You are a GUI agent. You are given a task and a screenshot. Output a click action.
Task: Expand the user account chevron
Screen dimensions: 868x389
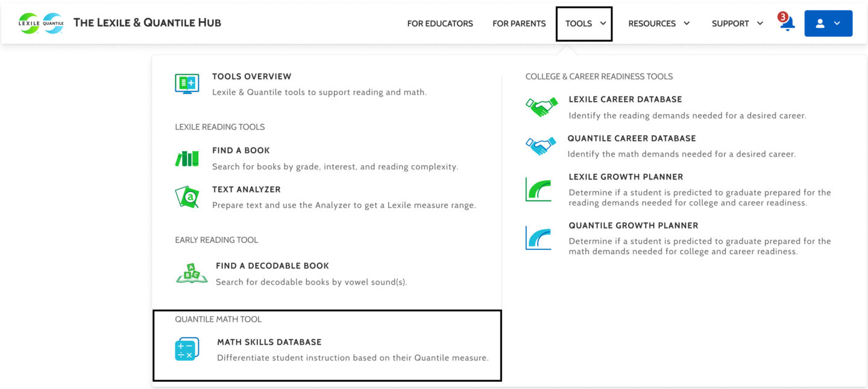(837, 23)
